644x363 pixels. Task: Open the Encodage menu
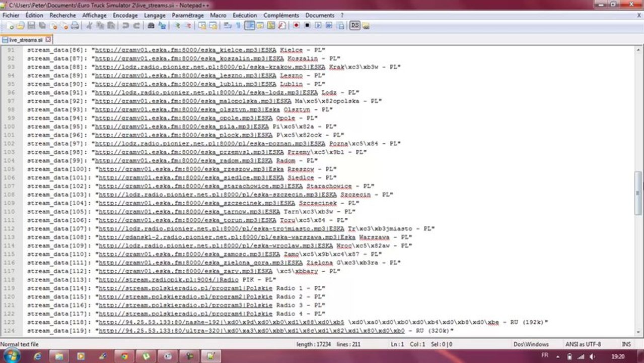[x=125, y=15]
